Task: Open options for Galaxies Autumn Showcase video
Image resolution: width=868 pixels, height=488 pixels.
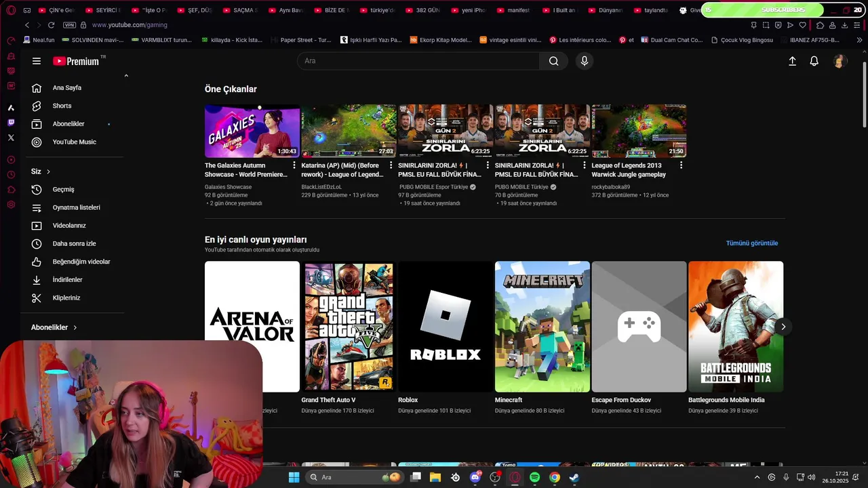Action: [294, 165]
